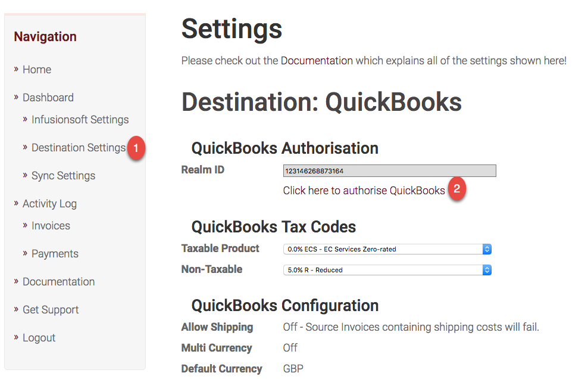Click here to authorise QuickBooks link

click(364, 191)
